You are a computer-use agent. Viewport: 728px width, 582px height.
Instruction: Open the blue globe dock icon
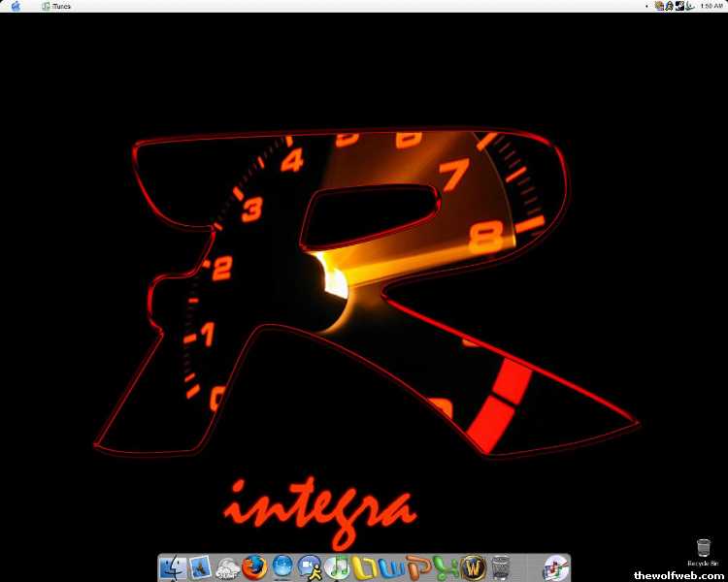click(x=282, y=567)
